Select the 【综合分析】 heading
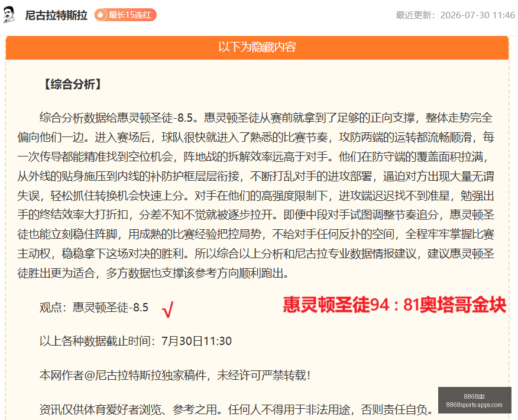518x420 pixels. click(x=72, y=84)
